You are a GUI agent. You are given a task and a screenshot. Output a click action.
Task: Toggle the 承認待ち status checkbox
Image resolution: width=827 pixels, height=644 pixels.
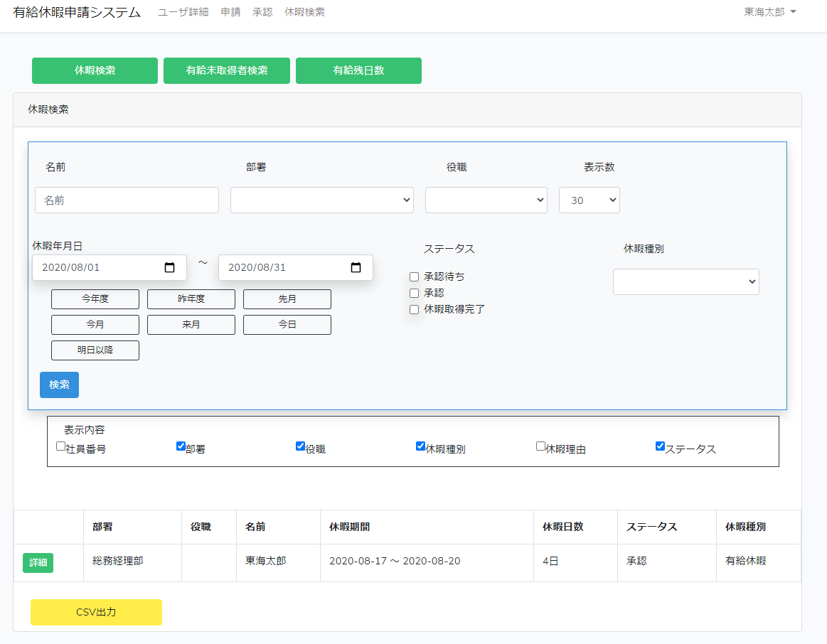(x=415, y=277)
